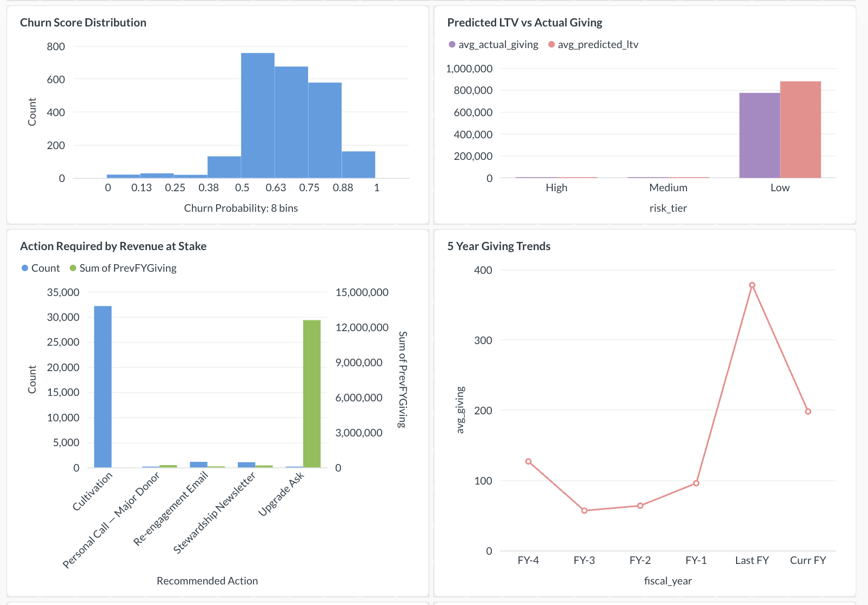This screenshot has height=605, width=868.
Task: Toggle the Count legend series
Action: 41,268
